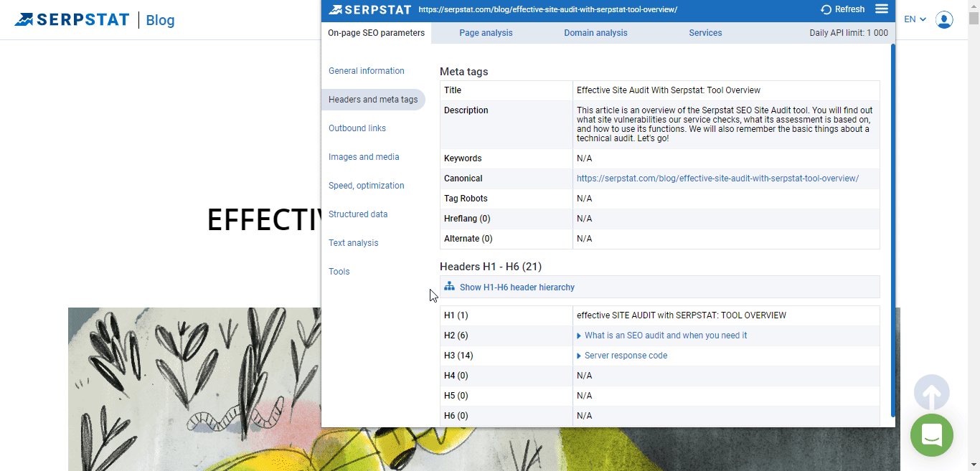Click Show H1-H6 header hierarchy link
980x471 pixels.
517,287
